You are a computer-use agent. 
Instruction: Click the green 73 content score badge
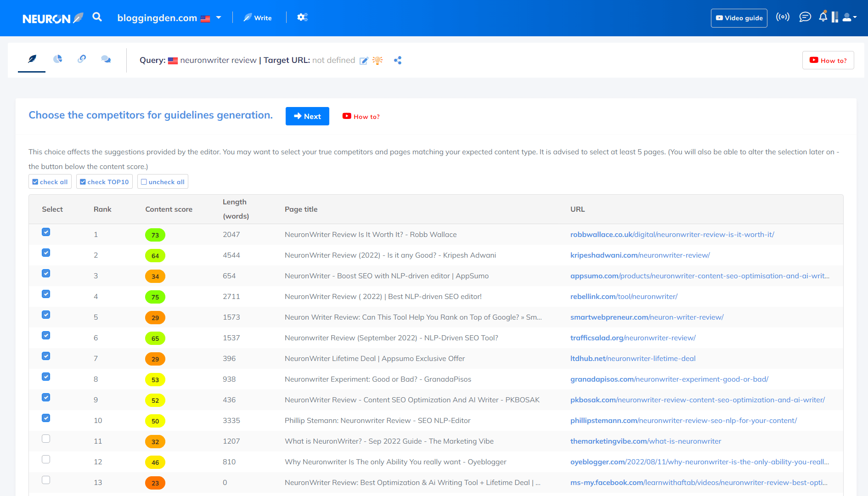click(155, 235)
